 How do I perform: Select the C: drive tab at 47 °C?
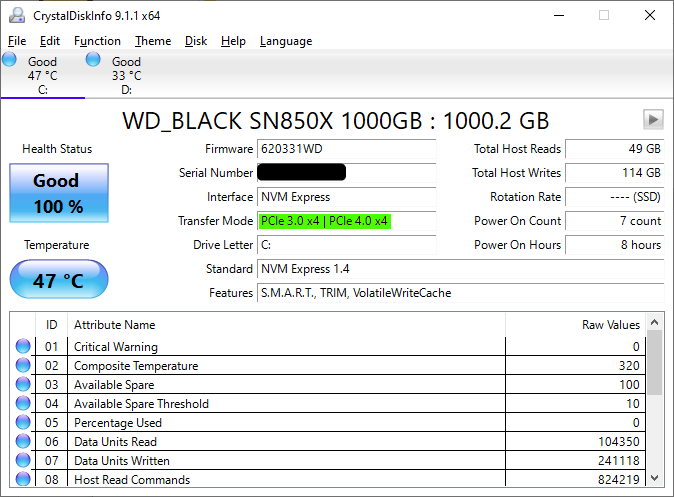pos(43,75)
